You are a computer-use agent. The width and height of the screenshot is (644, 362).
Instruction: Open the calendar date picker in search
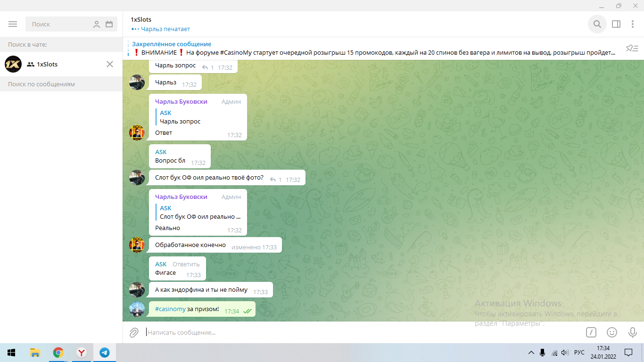click(x=109, y=24)
